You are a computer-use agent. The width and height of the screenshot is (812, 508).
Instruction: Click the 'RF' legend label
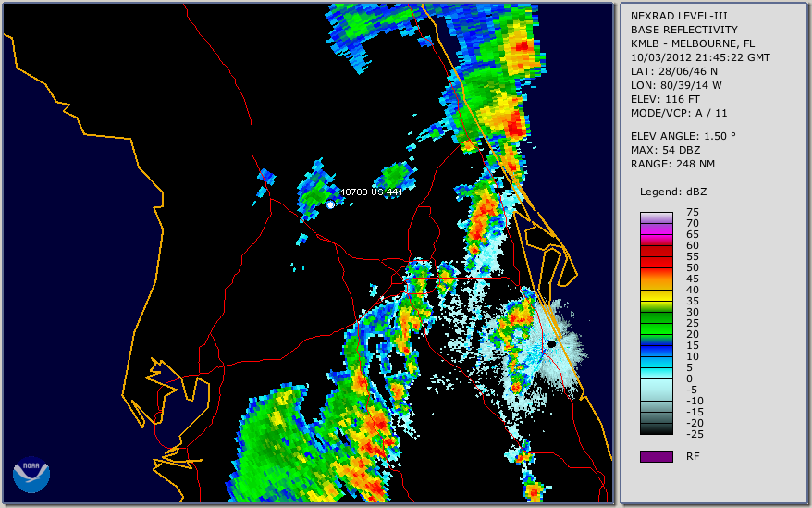coord(693,456)
